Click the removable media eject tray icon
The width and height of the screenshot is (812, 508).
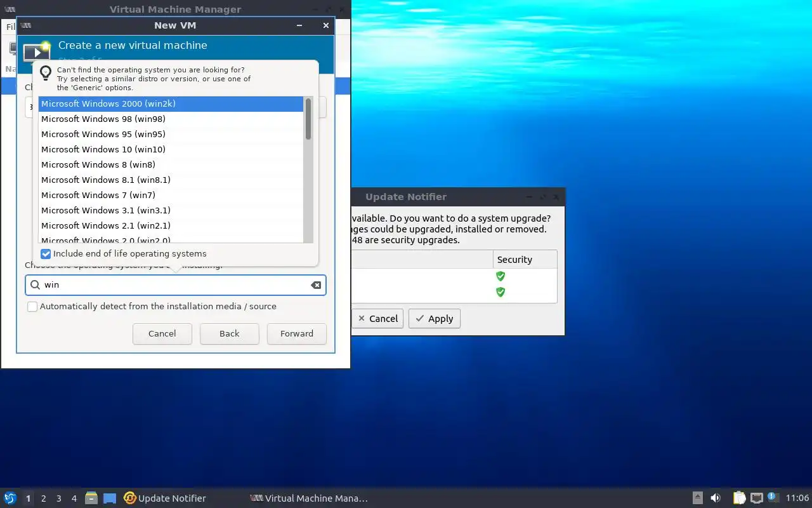point(697,498)
